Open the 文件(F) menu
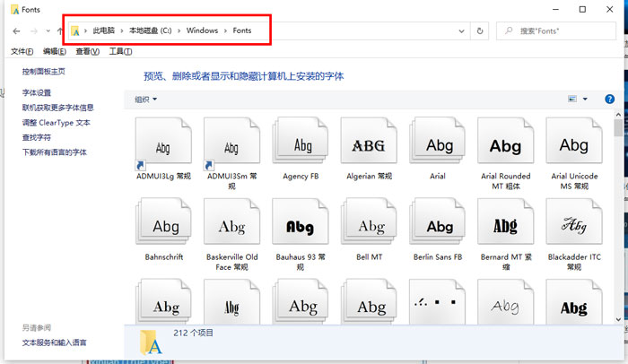628x364 pixels. (22, 51)
